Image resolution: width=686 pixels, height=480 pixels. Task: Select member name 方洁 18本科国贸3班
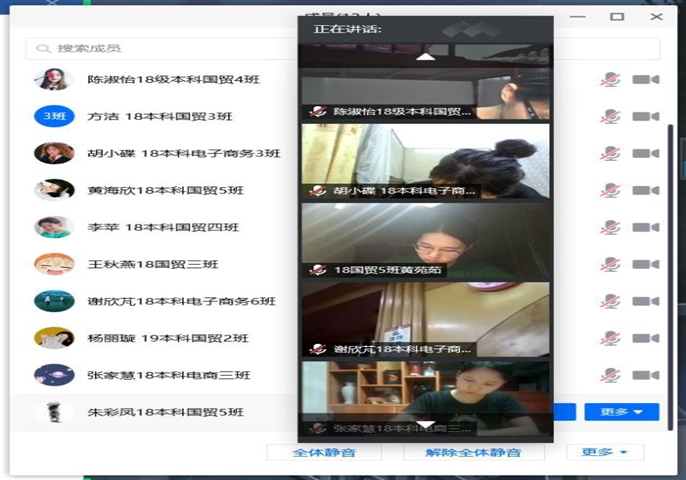160,116
